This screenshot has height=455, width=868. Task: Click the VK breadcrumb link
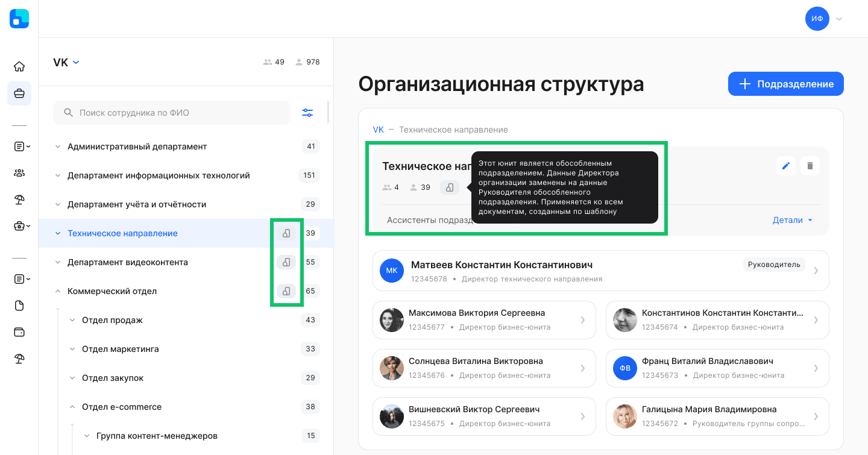378,130
